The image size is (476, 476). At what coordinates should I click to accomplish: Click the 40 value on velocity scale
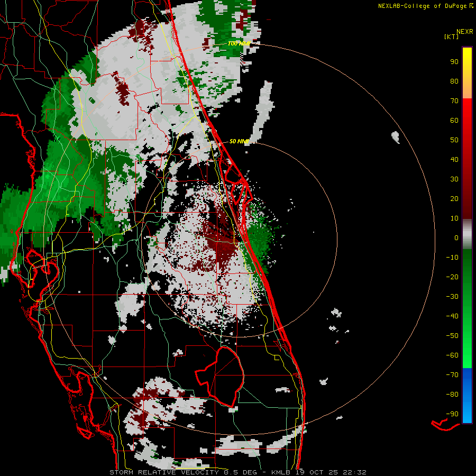(x=454, y=160)
